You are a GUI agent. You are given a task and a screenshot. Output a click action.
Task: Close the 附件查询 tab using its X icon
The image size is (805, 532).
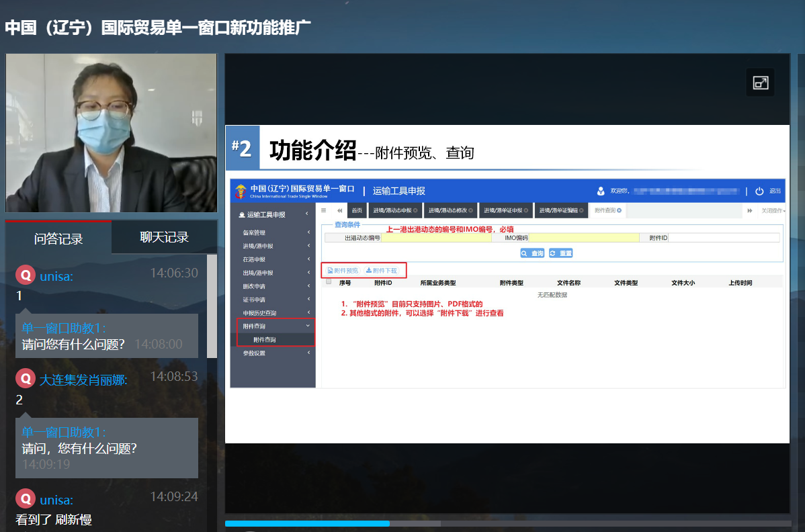pos(619,210)
